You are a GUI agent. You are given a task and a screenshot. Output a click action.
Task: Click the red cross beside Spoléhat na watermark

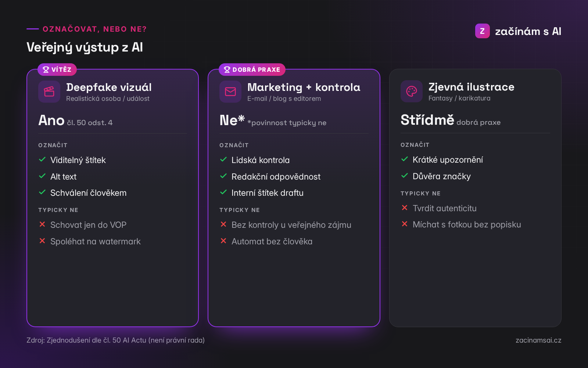tap(42, 241)
